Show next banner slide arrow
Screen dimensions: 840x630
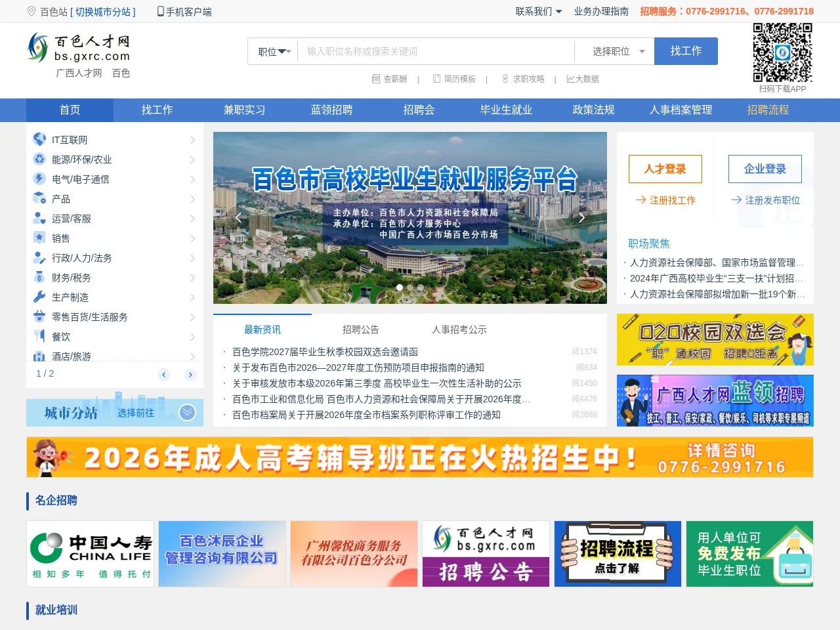coord(581,217)
